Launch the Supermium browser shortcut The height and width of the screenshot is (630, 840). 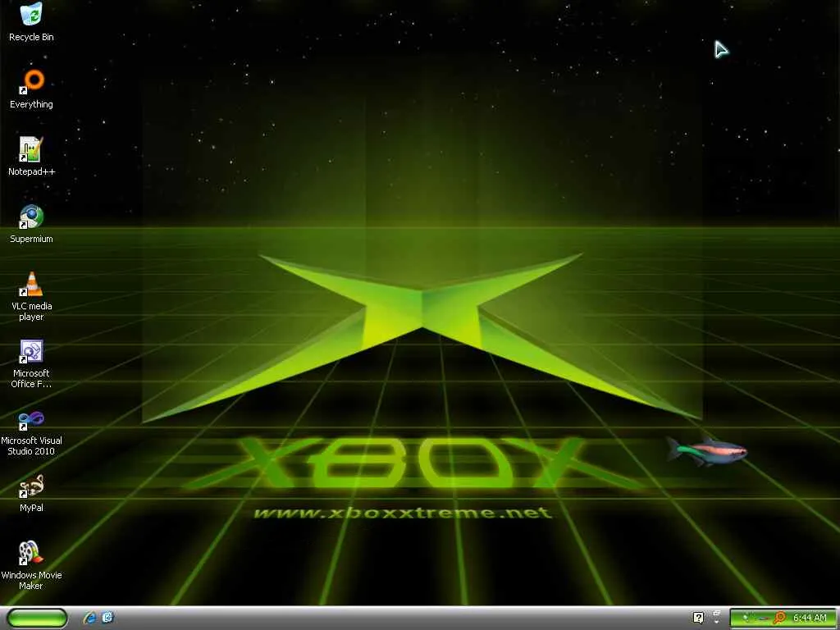(31, 224)
